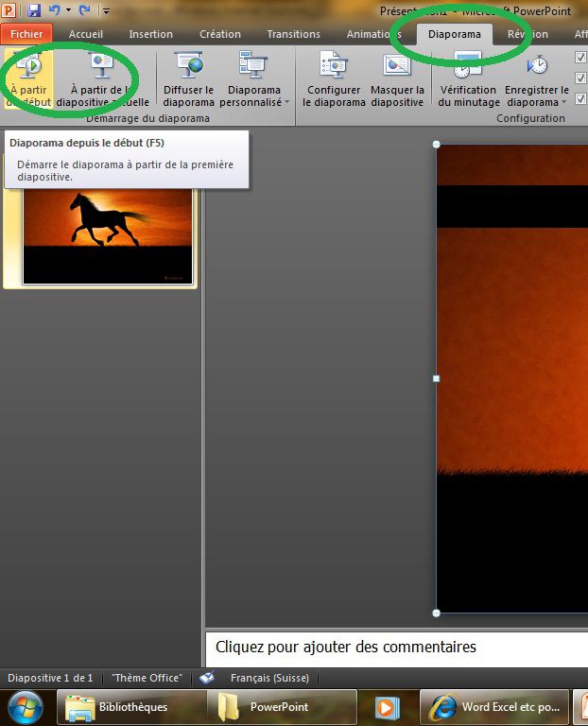Image resolution: width=588 pixels, height=726 pixels.
Task: Start slideshow with À partir du début
Action: click(28, 79)
